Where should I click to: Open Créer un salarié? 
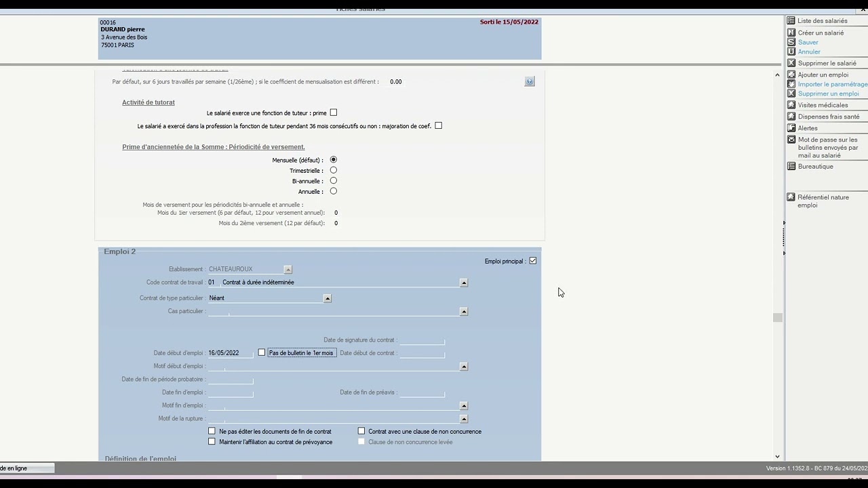821,33
